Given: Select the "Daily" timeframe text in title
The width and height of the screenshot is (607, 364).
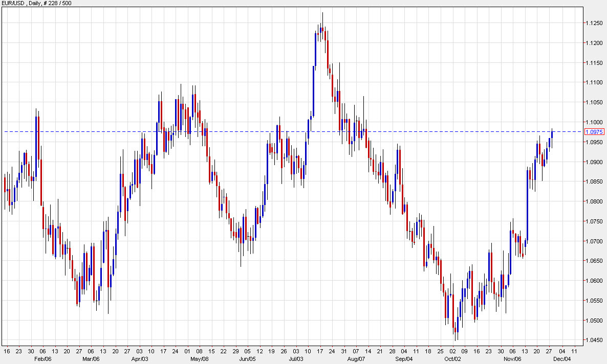Looking at the screenshot, I should [34, 3].
